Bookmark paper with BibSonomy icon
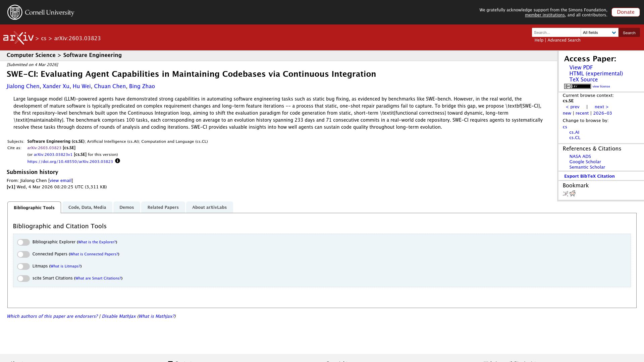Image resolution: width=644 pixels, height=362 pixels. point(566,194)
